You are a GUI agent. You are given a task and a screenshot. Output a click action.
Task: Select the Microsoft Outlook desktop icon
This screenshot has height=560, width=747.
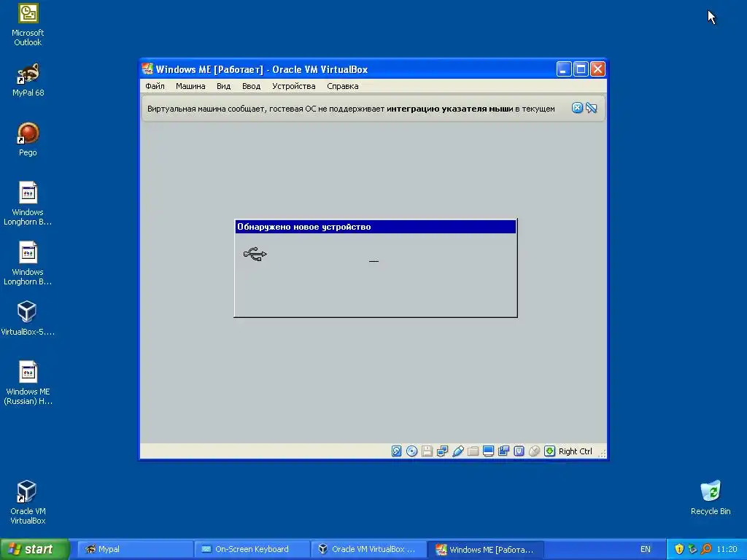click(28, 25)
